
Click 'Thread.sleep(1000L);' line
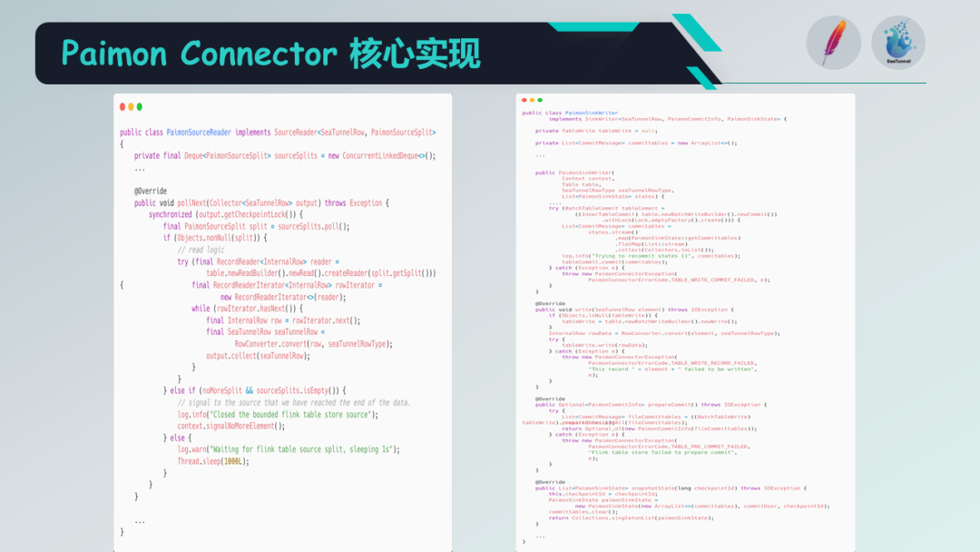coord(213,461)
